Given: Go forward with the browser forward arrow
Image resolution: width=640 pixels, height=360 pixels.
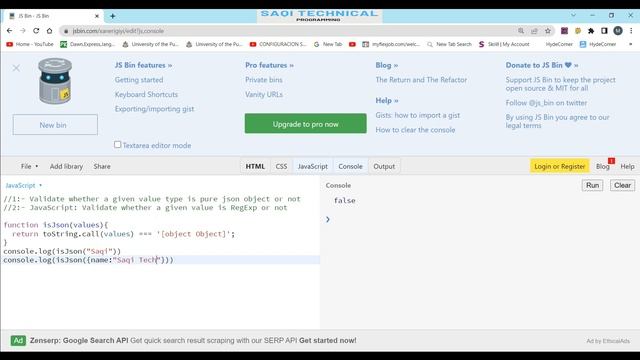Looking at the screenshot, I should (x=23, y=31).
